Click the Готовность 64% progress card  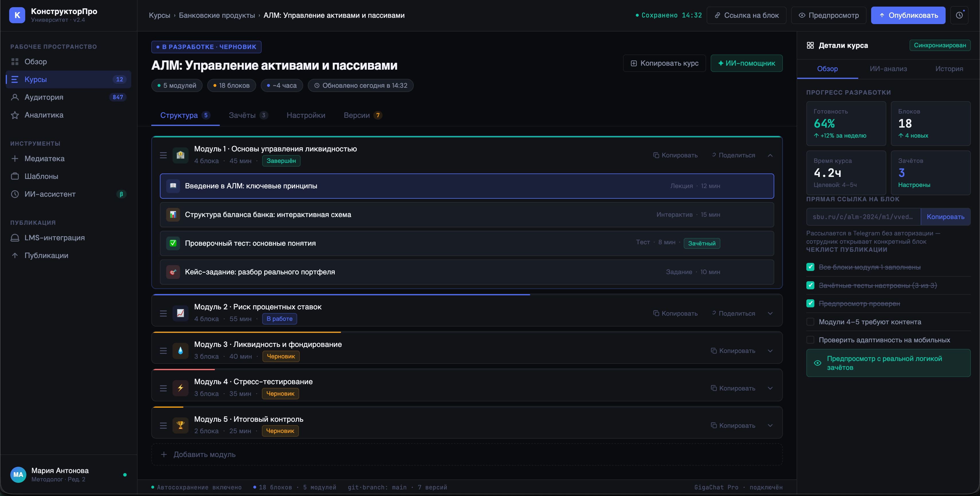(846, 123)
